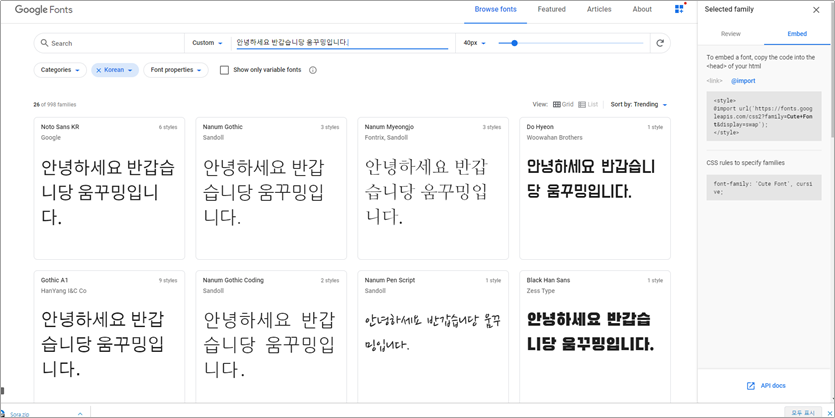835x418 pixels.
Task: Open the Custom preview text dropdown
Action: [x=207, y=43]
